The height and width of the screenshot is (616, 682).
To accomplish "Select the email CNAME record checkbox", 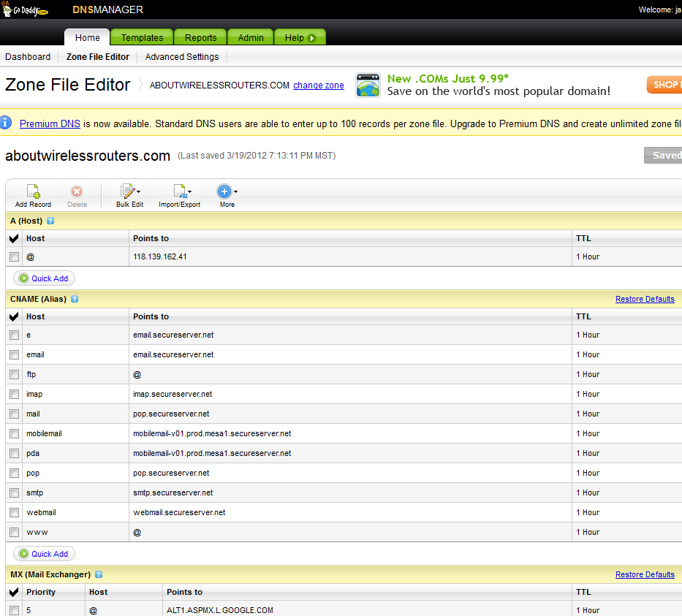I will click(15, 354).
